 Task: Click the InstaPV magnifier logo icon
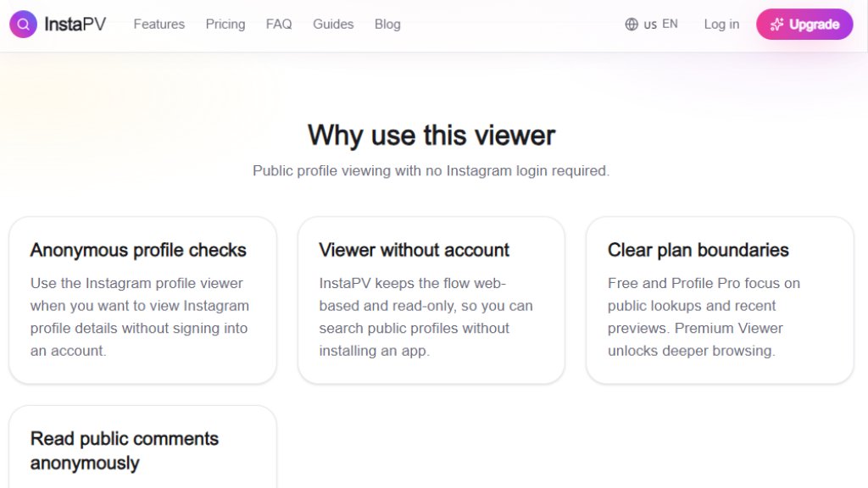[x=23, y=25]
